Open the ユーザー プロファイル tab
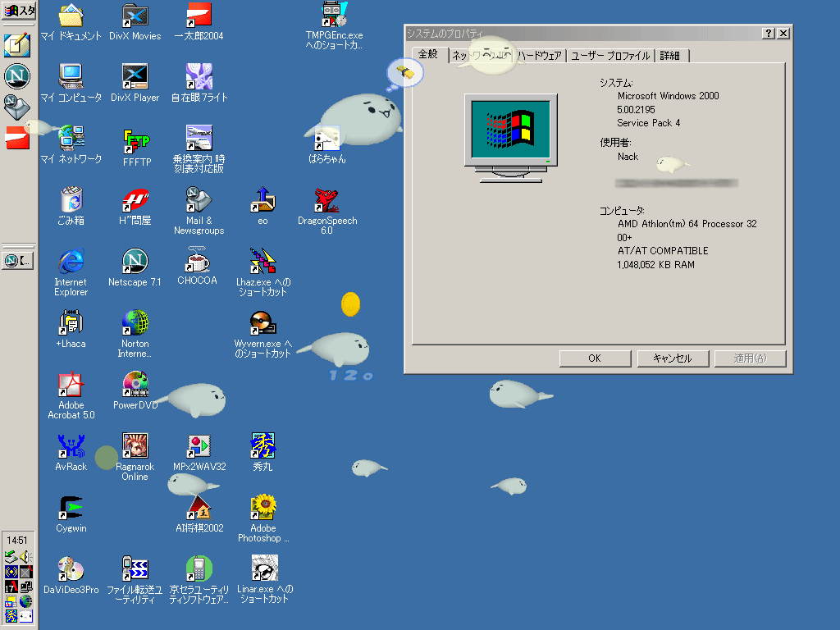This screenshot has width=840, height=630. 610,56
